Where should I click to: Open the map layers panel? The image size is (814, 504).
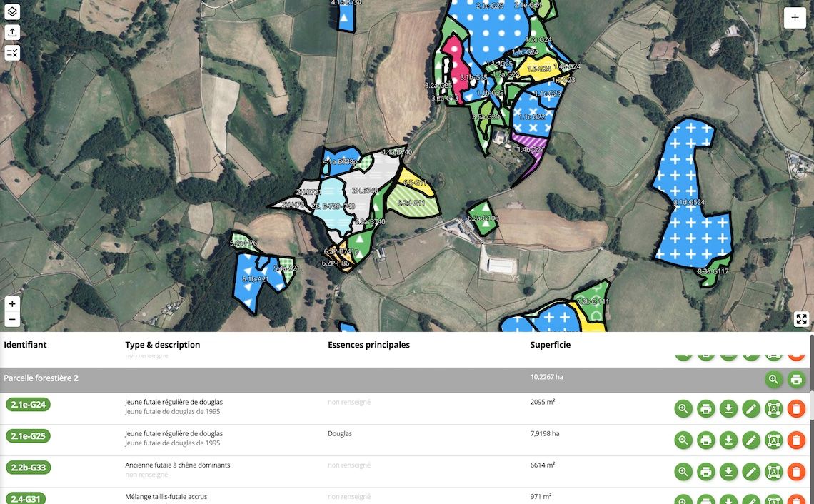click(12, 12)
